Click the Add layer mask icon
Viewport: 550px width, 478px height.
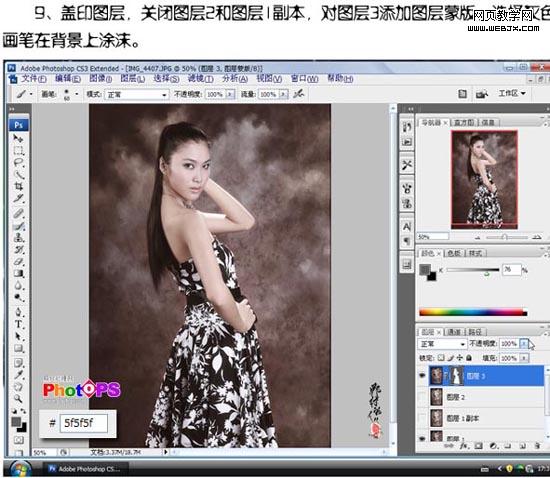tap(478, 446)
